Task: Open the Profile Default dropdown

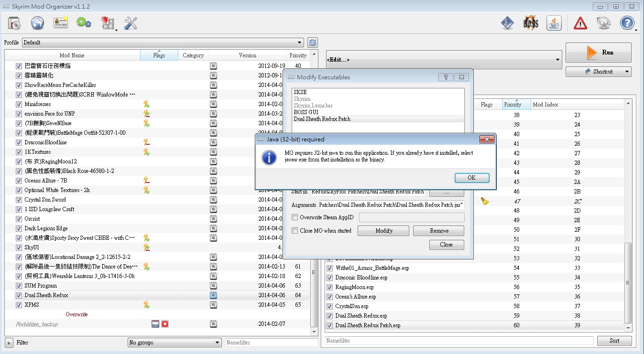Action: coord(163,43)
